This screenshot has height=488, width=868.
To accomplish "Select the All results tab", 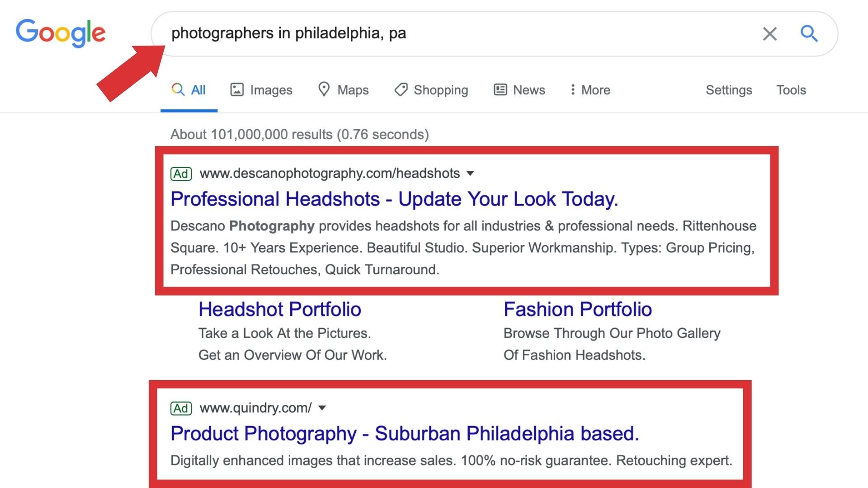I will [189, 90].
